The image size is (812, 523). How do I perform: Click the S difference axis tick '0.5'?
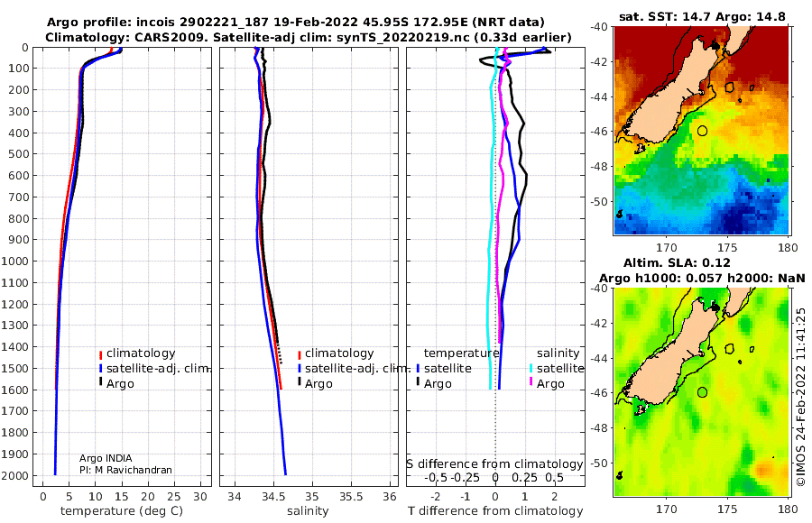coord(555,477)
